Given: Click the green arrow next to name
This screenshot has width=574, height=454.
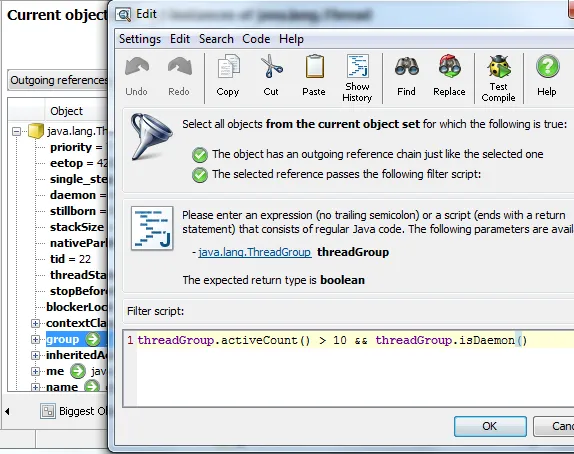Looking at the screenshot, I should 92,386.
